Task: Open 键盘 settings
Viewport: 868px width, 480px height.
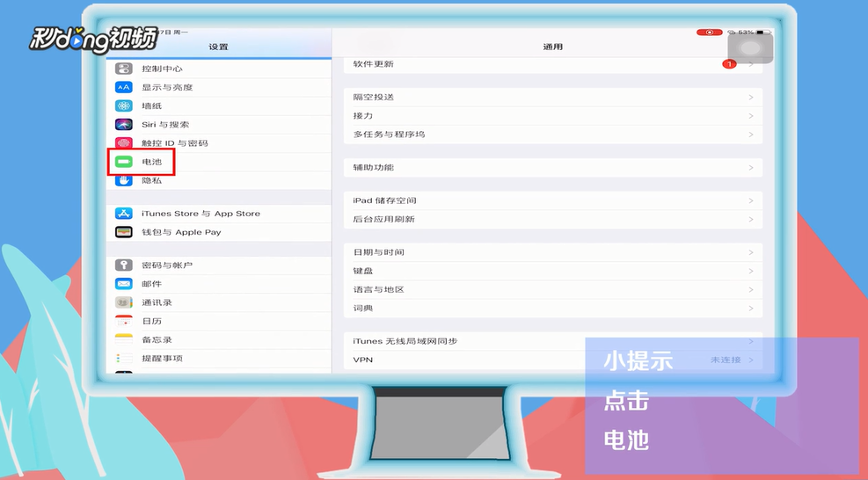Action: [553, 271]
